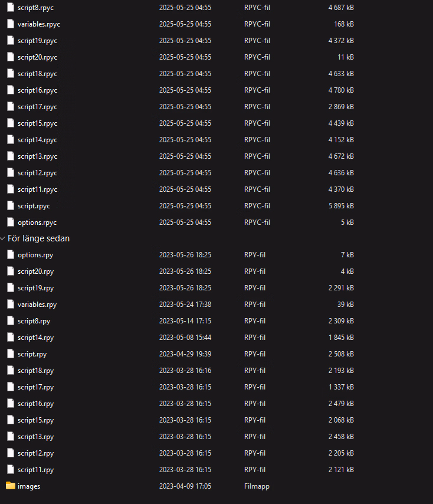
Task: Select the script14.rpy file name
Action: click(35, 338)
